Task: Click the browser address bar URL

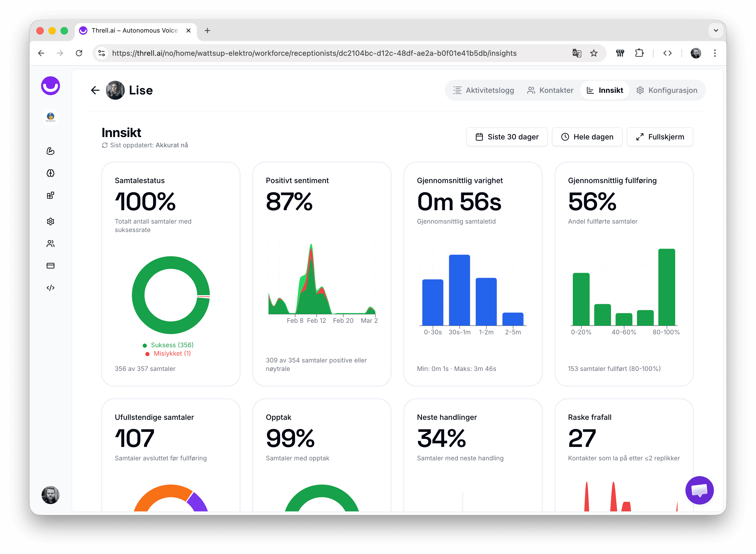Action: 314,53
